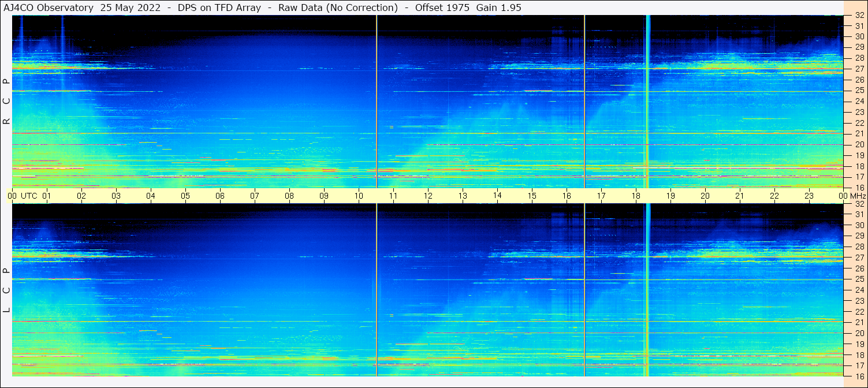Viewport: 868px width, 388px height.
Task: Click the 19 hour label on time axis
Action: pyautogui.click(x=670, y=196)
